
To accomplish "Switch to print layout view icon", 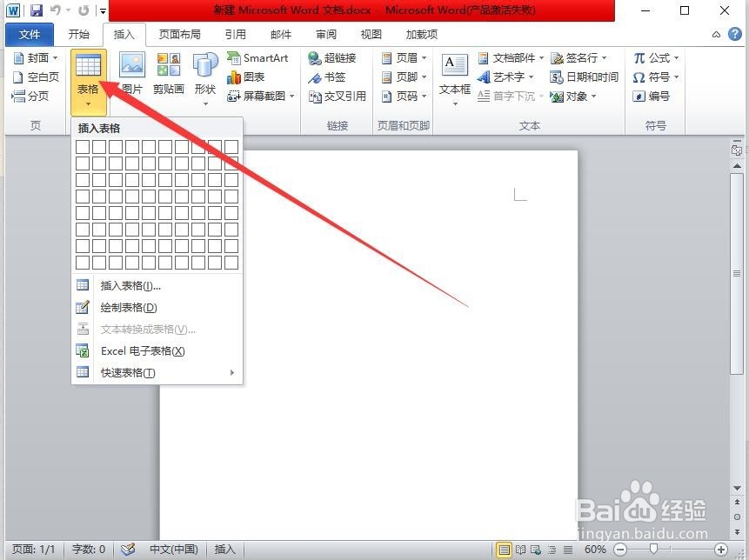I will point(504,550).
